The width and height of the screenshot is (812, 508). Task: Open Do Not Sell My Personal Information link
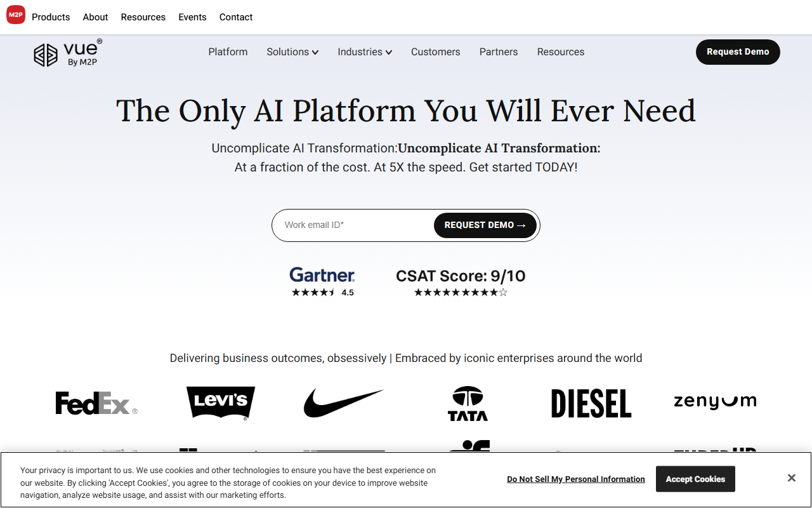point(576,479)
